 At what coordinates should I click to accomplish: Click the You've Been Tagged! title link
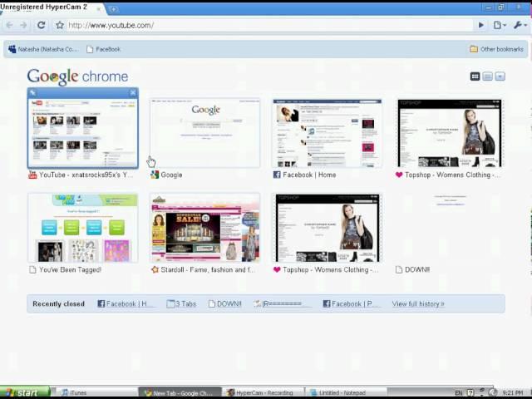point(70,269)
